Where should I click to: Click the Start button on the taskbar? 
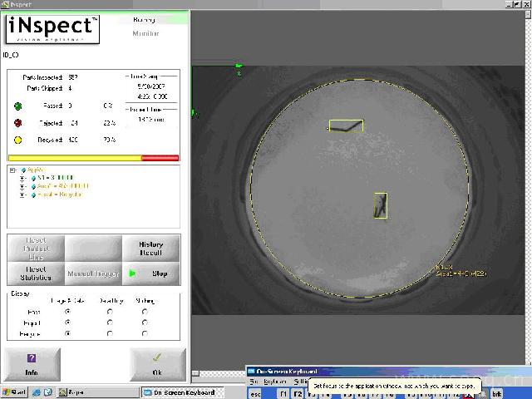tap(16, 392)
